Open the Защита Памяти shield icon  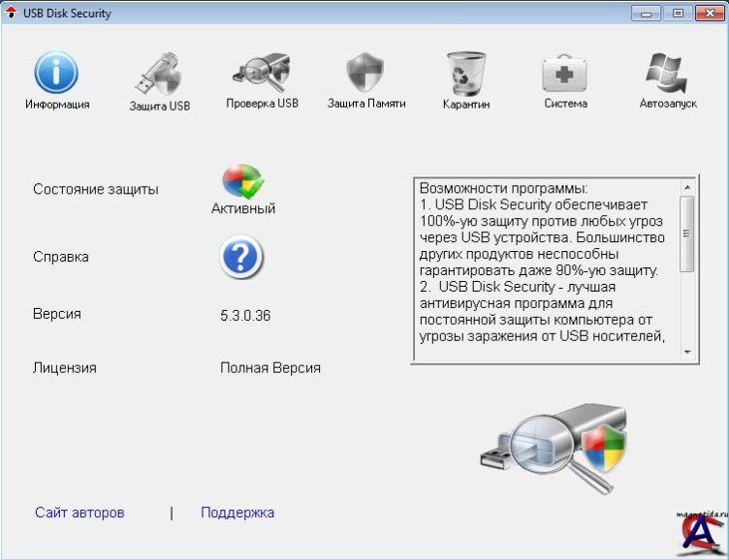pos(365,73)
